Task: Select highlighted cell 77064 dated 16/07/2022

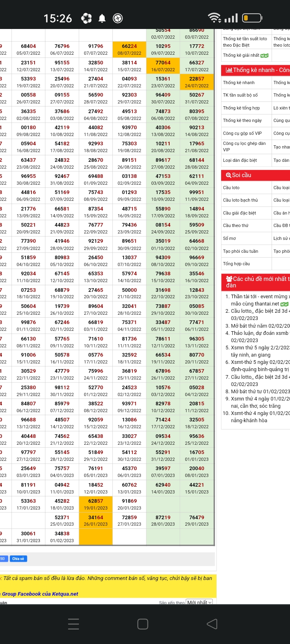Action: (x=163, y=66)
